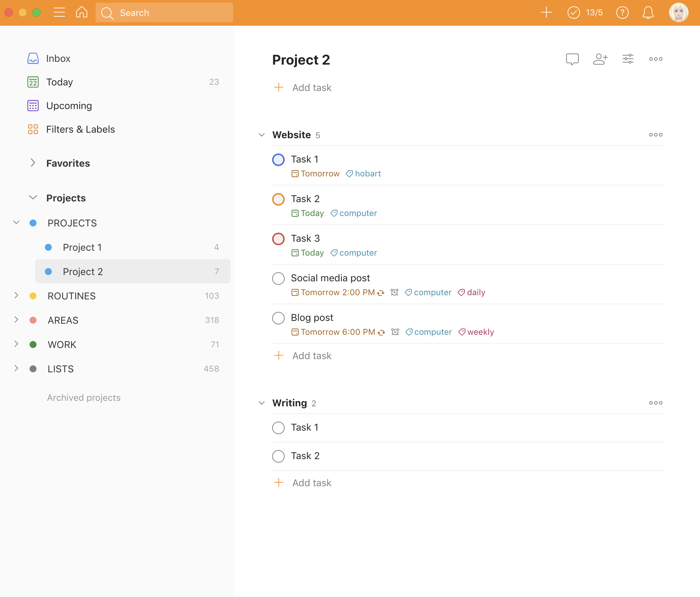Mark Writing Task 2 as complete
Image resolution: width=700 pixels, height=597 pixels.
pos(278,456)
